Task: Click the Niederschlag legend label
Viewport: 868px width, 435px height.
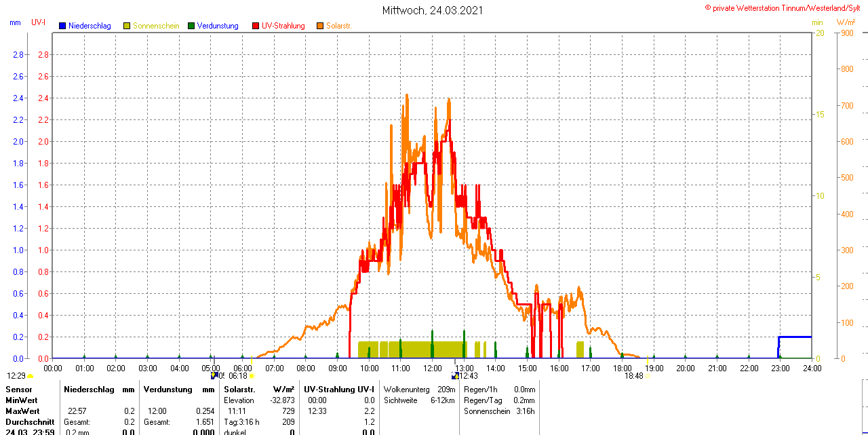Action: point(90,26)
